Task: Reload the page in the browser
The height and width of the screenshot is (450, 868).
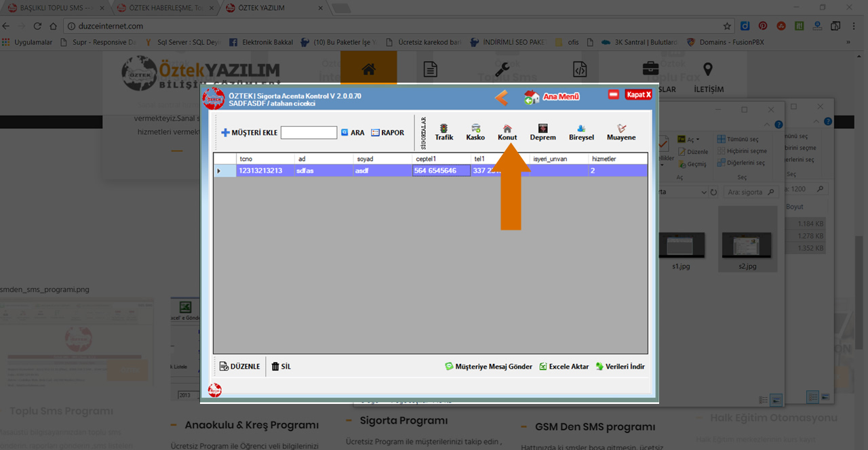Action: (37, 26)
